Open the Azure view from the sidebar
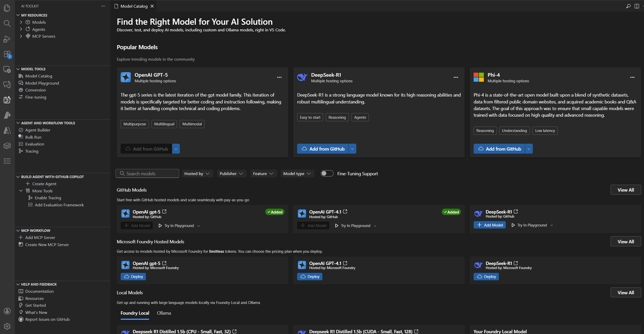 click(7, 130)
